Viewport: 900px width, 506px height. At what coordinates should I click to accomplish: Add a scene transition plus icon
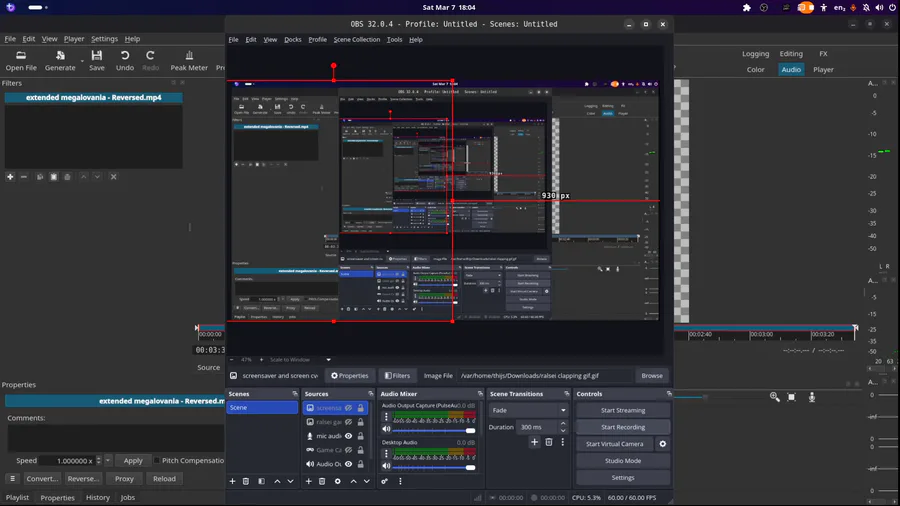534,442
